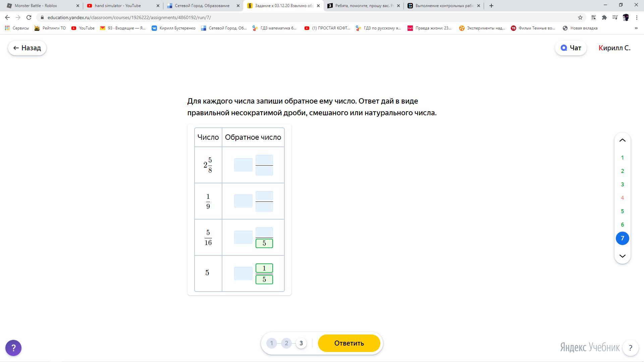Open the Чат button

571,48
